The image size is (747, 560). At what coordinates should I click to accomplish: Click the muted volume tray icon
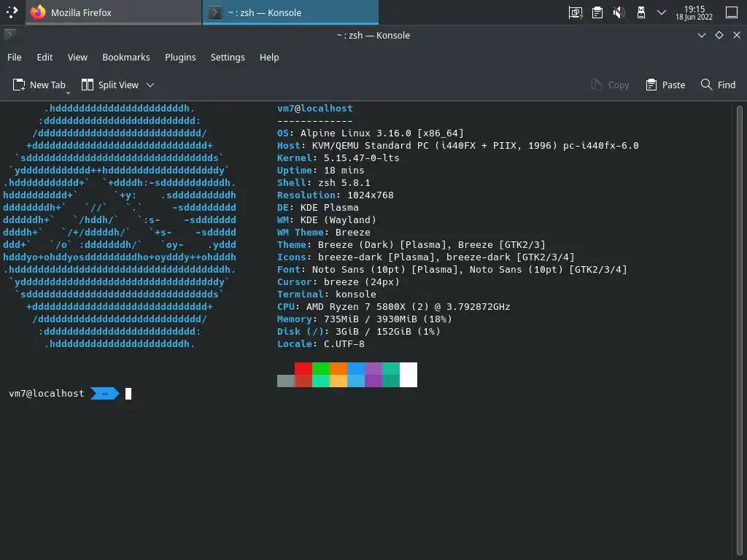click(619, 12)
